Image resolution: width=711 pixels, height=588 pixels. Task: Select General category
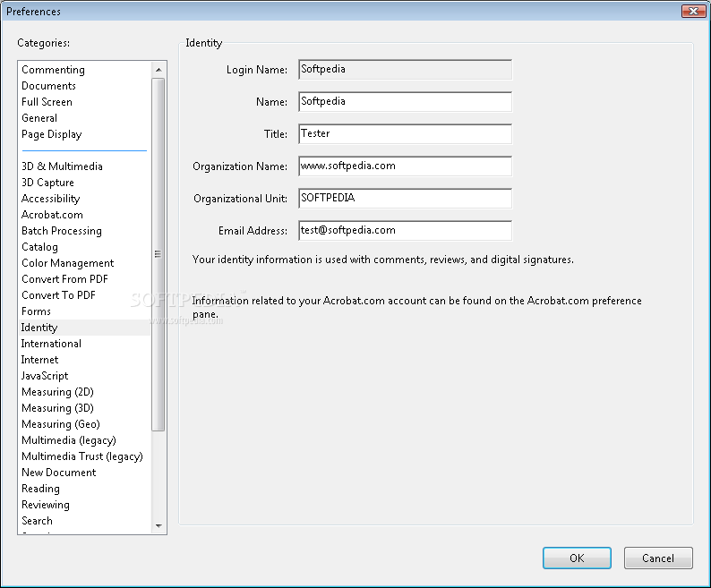tap(39, 118)
